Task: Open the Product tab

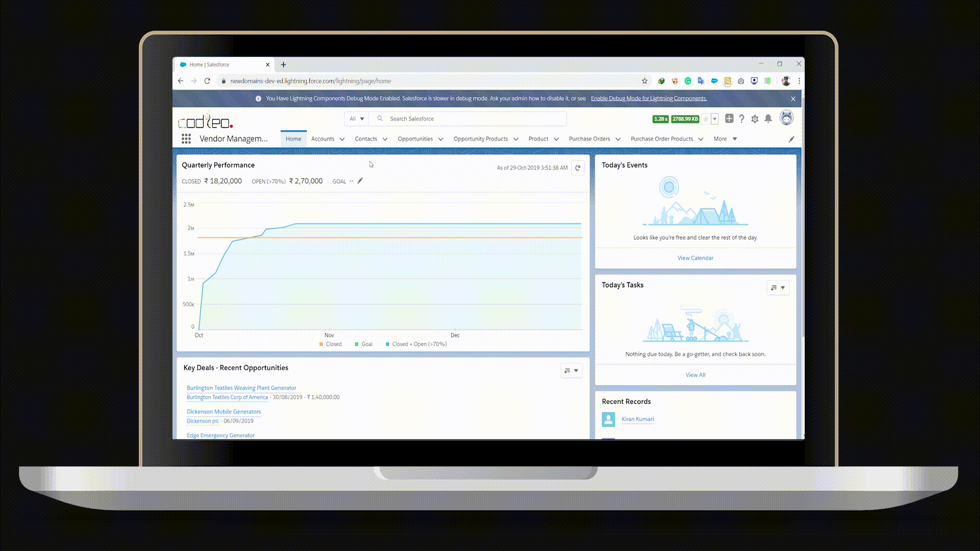Action: [538, 139]
